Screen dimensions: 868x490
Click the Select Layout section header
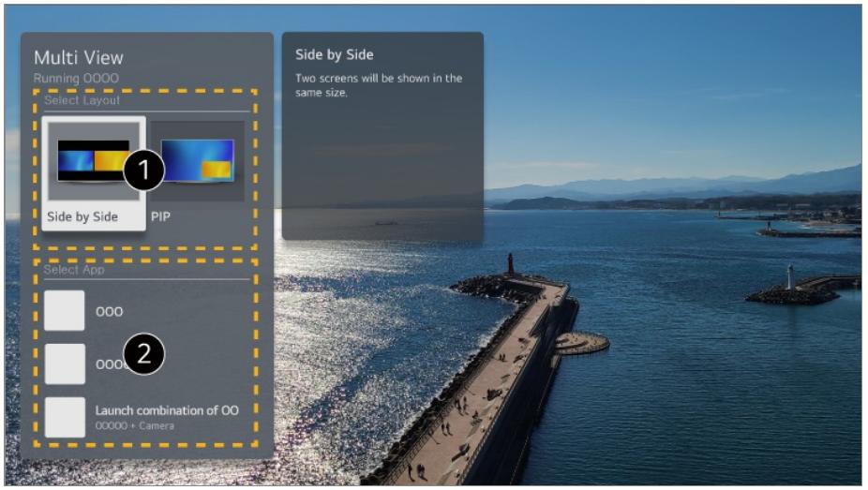(82, 100)
